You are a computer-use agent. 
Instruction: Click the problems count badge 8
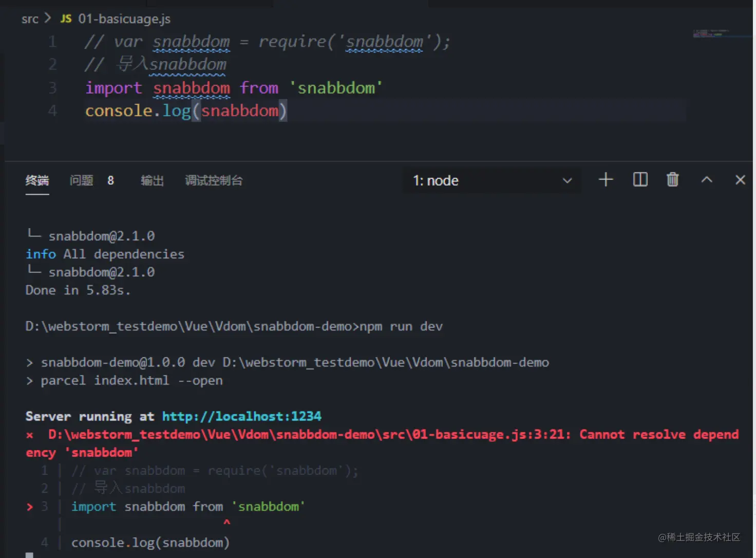coord(110,180)
